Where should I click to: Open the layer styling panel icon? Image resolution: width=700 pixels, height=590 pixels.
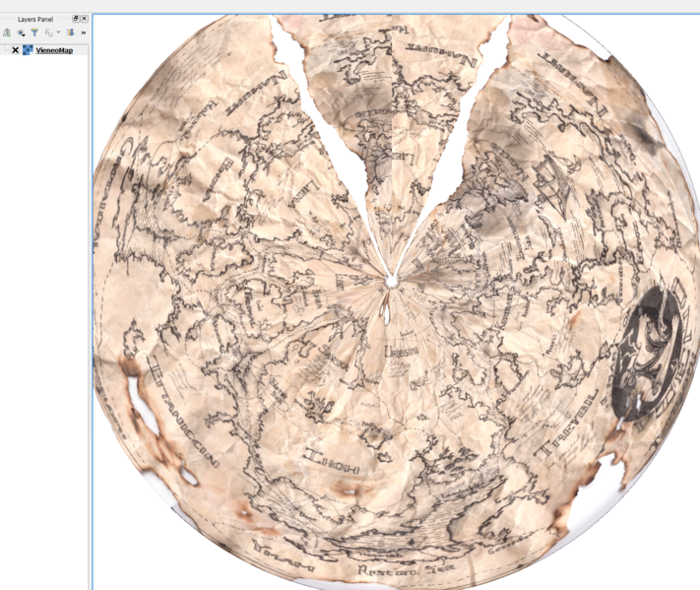(x=7, y=33)
